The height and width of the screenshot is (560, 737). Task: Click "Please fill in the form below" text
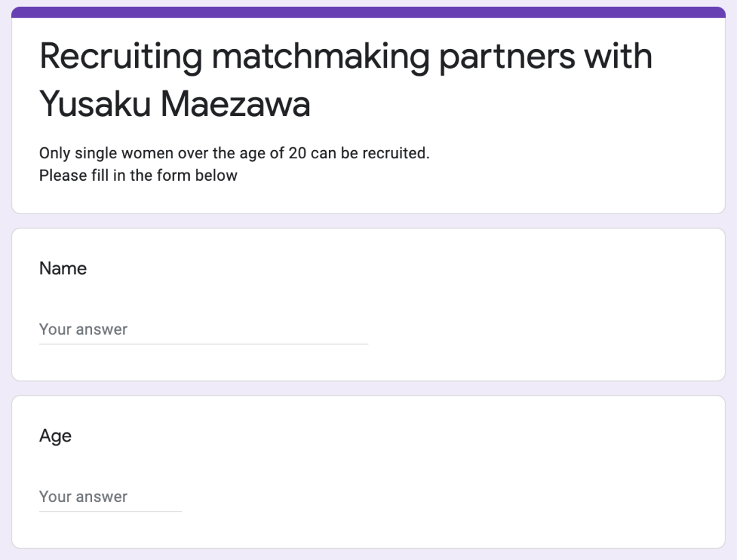(138, 175)
